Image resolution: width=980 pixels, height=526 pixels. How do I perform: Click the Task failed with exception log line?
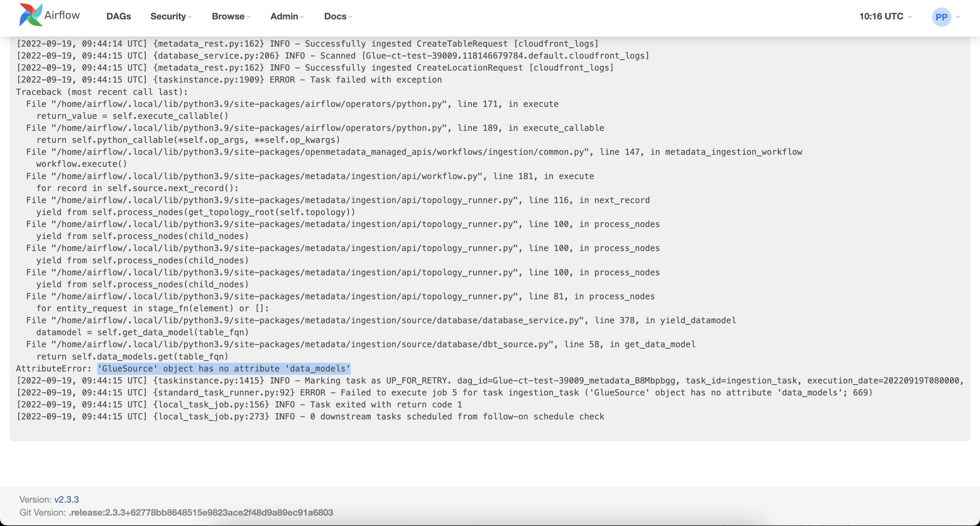pos(229,79)
